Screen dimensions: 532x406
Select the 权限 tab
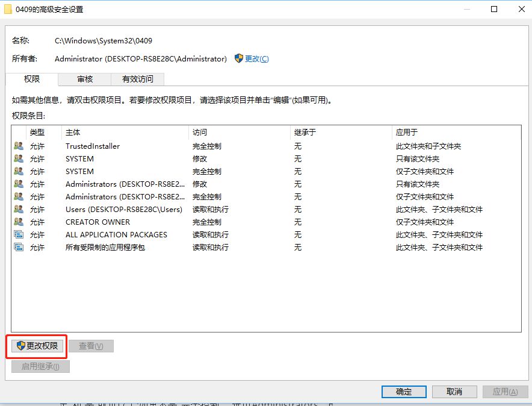coord(32,79)
